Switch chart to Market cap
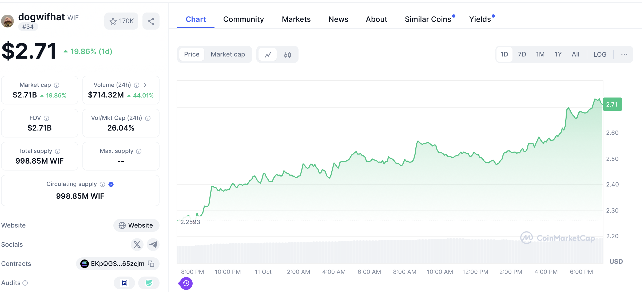The image size is (644, 292). (228, 54)
